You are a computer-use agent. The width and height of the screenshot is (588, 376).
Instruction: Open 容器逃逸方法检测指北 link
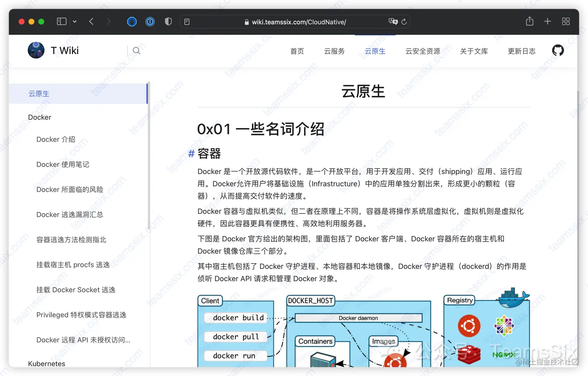(71, 240)
